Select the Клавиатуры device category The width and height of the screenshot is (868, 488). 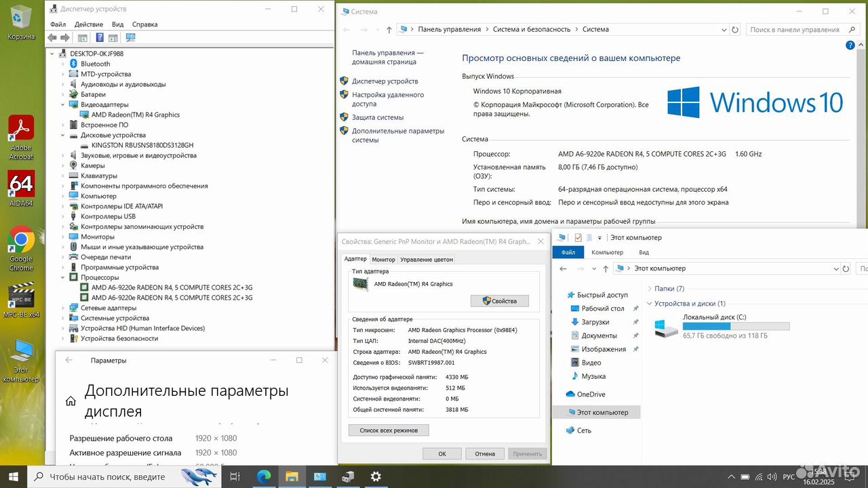pos(99,176)
